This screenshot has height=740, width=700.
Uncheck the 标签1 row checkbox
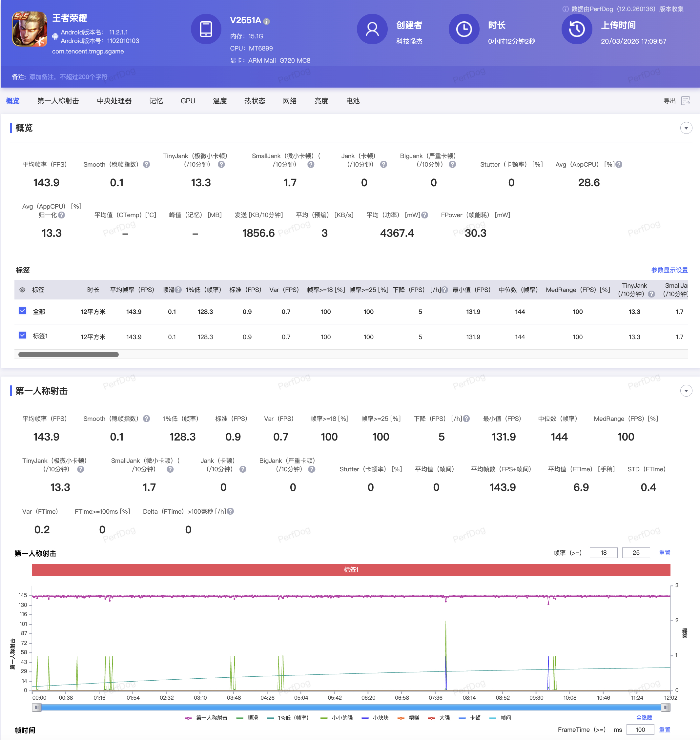click(x=22, y=335)
